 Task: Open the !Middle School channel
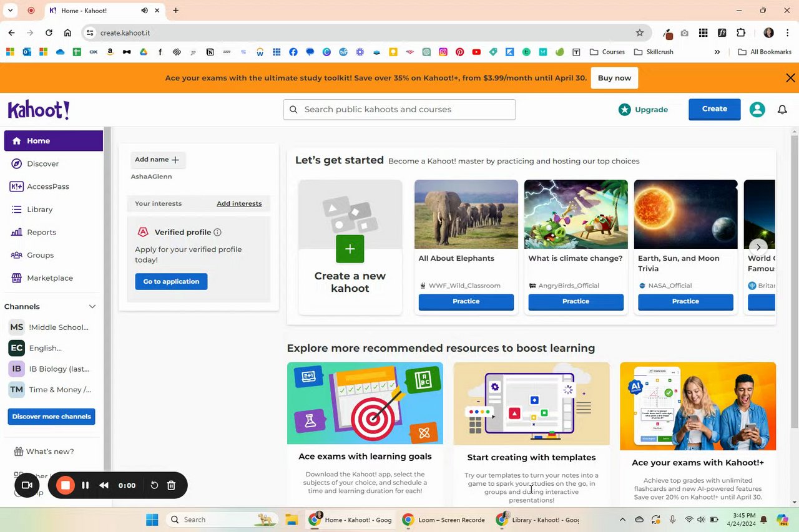[50, 327]
